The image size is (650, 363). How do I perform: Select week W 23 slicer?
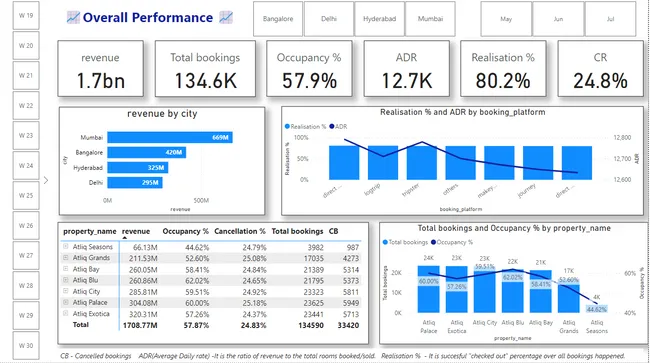pyautogui.click(x=26, y=136)
